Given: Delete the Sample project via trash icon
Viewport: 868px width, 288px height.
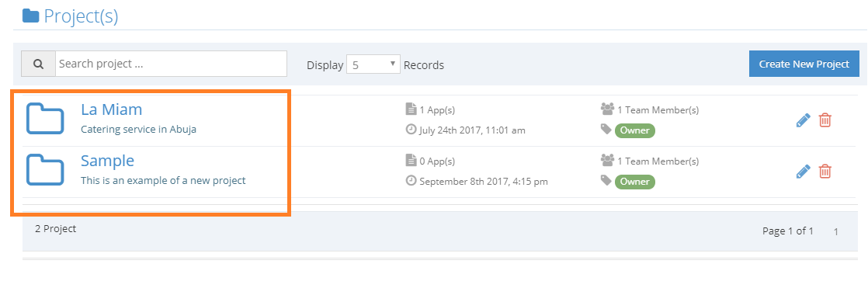Looking at the screenshot, I should (825, 171).
